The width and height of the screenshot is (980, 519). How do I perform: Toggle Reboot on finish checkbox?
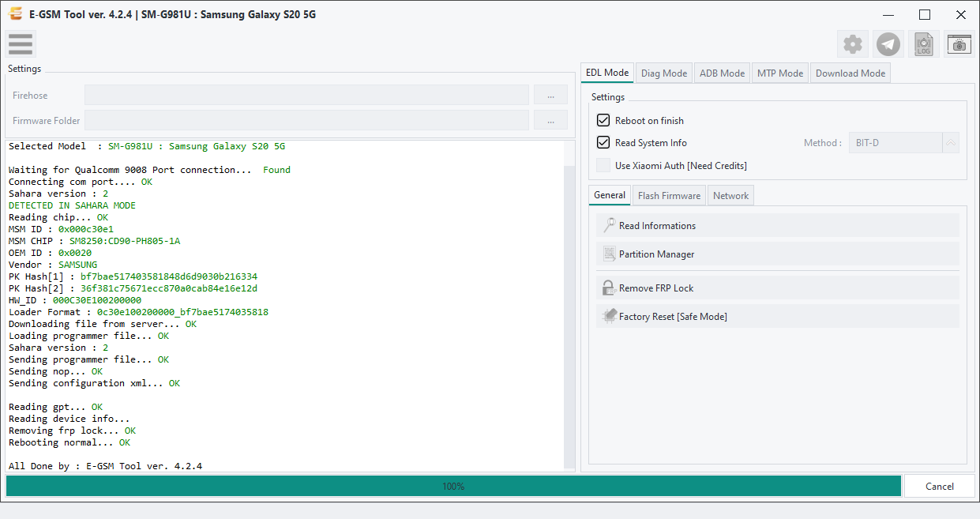(x=603, y=120)
